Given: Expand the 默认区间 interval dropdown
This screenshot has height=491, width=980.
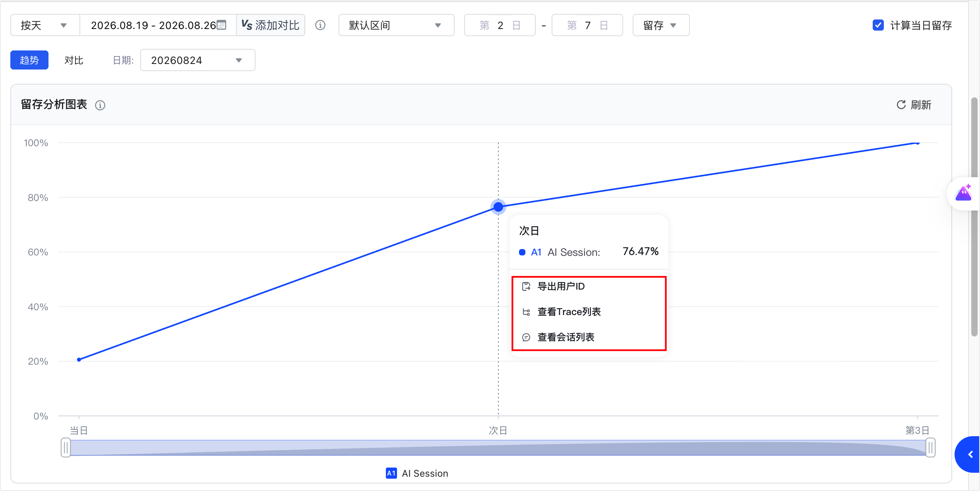Looking at the screenshot, I should pyautogui.click(x=396, y=25).
